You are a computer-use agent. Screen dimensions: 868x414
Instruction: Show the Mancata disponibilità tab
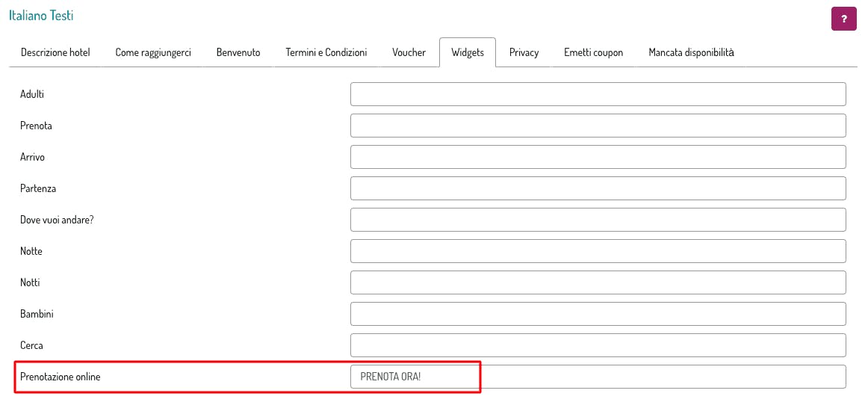pyautogui.click(x=691, y=52)
